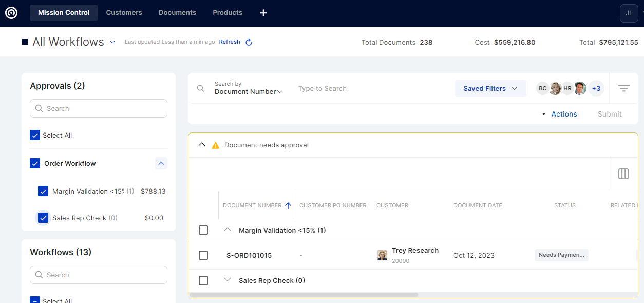Click the circular refresh arrow icon
This screenshot has height=303, width=644.
pos(249,42)
